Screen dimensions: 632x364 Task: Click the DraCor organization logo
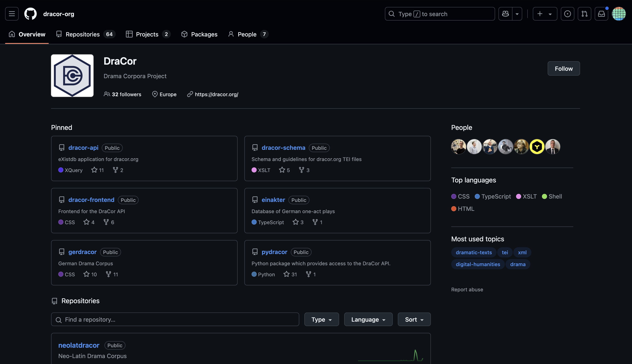pyautogui.click(x=72, y=75)
